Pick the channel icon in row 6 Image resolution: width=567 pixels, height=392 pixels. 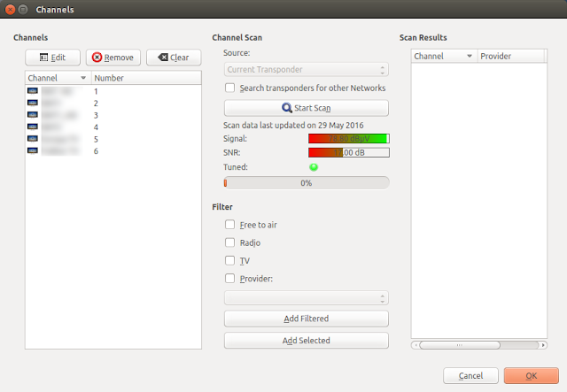click(x=33, y=150)
